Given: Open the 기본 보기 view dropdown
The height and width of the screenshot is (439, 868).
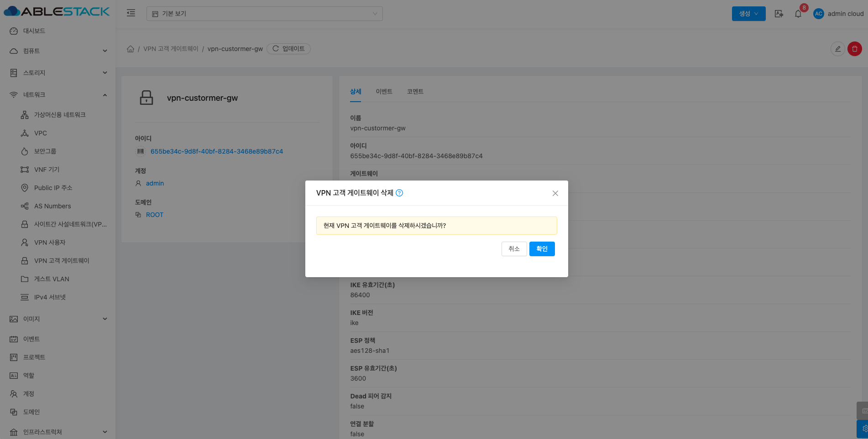Looking at the screenshot, I should 264,14.
